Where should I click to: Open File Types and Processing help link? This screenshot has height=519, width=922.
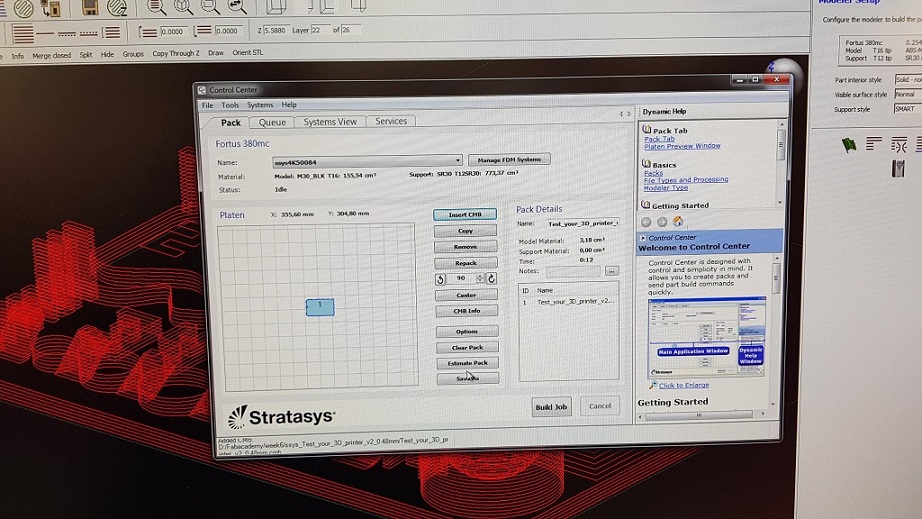(686, 180)
